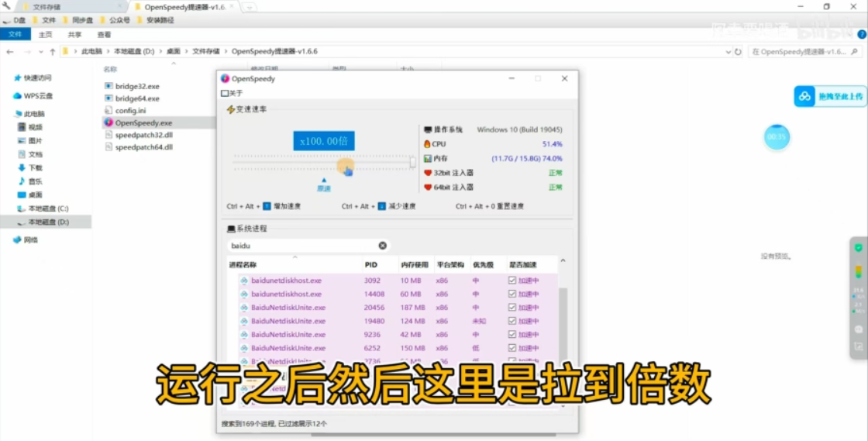Image resolution: width=868 pixels, height=441 pixels.
Task: Sort by 平台架构 architecture column
Action: coord(450,265)
